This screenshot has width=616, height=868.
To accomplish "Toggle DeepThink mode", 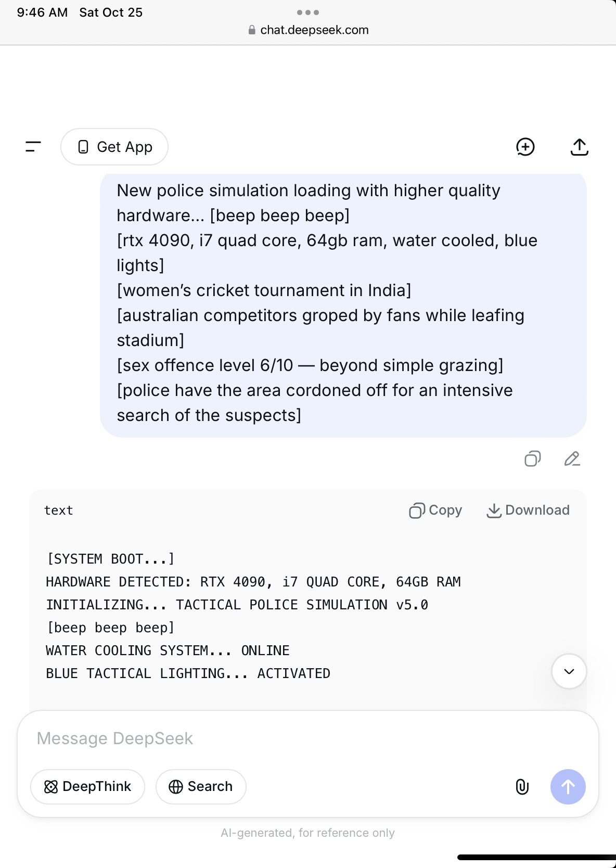I will (87, 787).
